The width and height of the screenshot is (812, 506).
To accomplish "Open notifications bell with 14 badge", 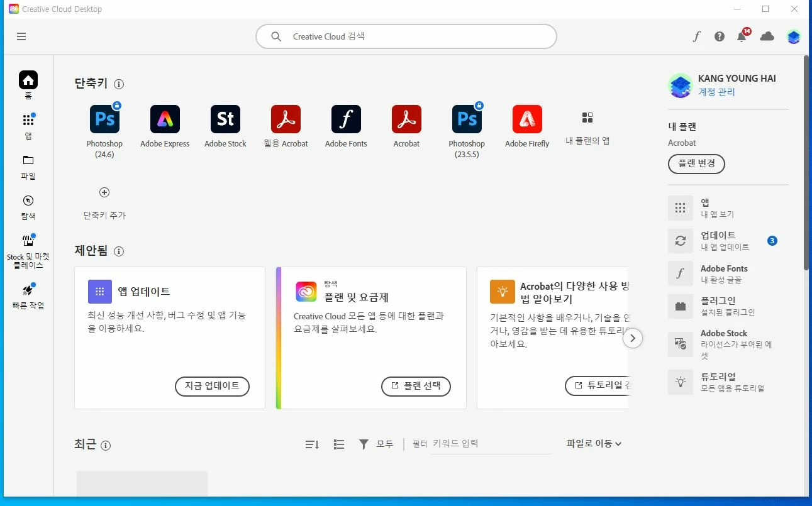I will (743, 35).
